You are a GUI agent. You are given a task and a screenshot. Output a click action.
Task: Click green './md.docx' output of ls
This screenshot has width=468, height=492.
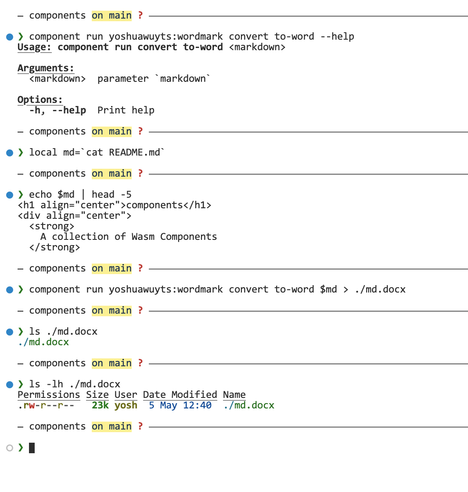click(x=43, y=342)
